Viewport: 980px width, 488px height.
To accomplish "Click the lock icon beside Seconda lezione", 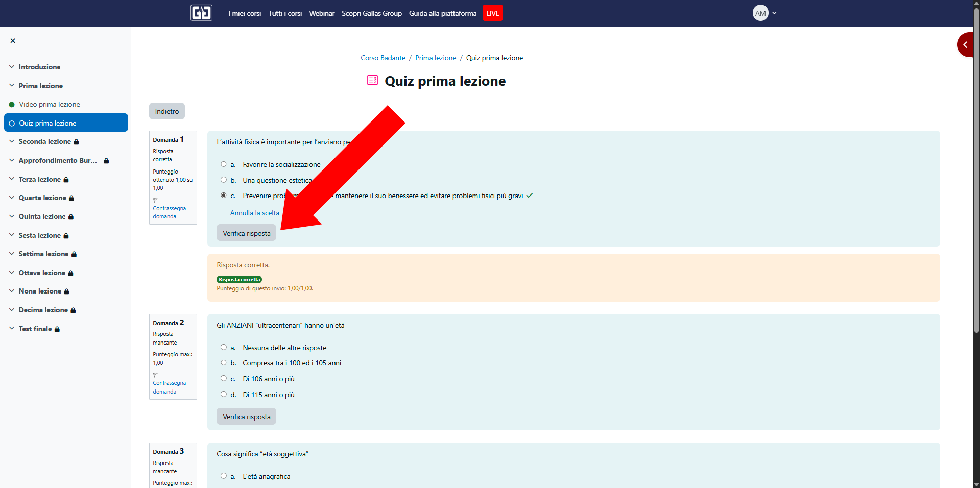I will (77, 142).
